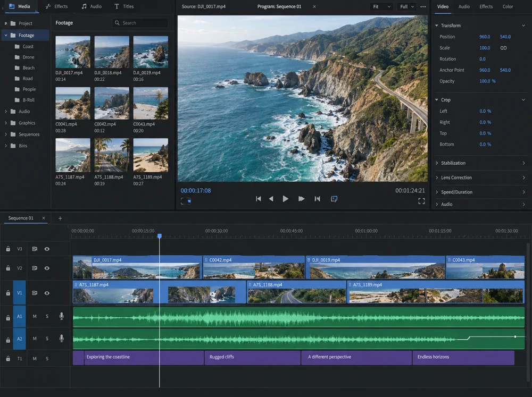Image resolution: width=532 pixels, height=397 pixels.
Task: Click the export frame icon beside transport controls
Action: coord(334,199)
